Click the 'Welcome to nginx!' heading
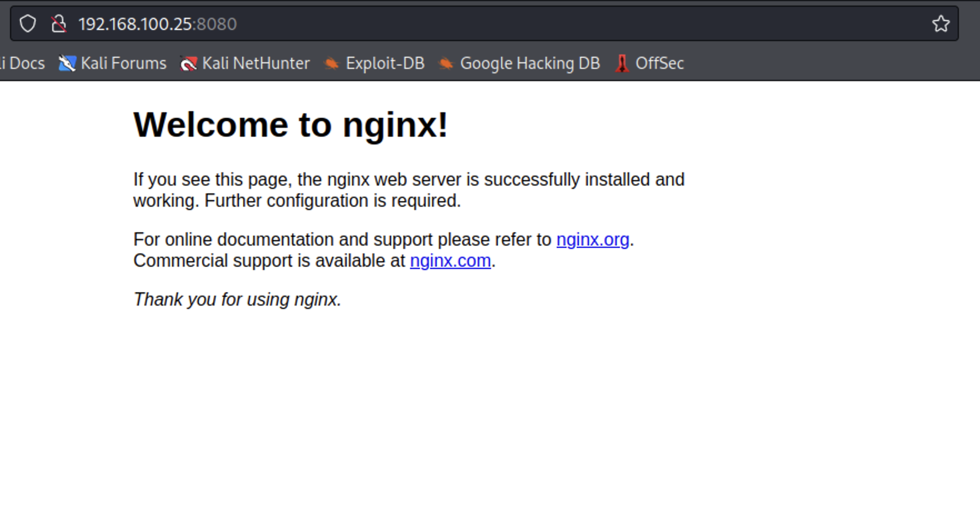This screenshot has height=519, width=980. pos(291,124)
